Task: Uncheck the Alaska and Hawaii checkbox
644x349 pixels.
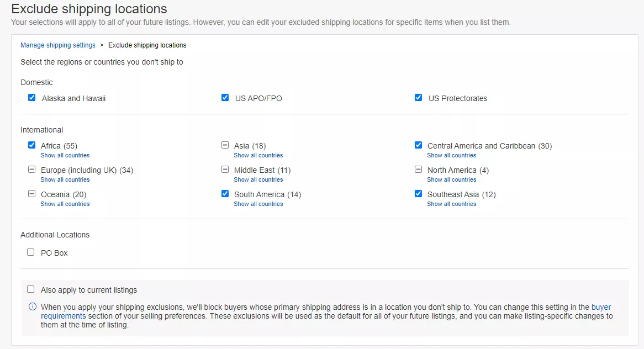Action: point(31,98)
